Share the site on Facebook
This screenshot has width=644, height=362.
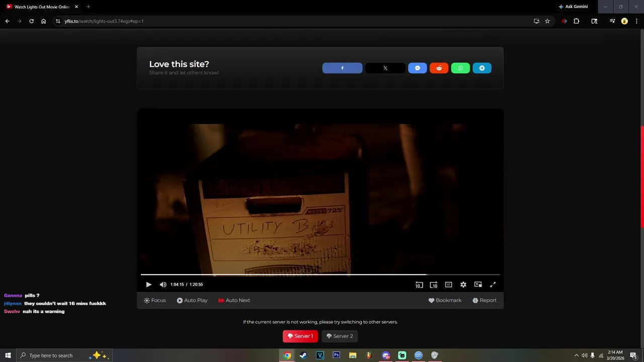click(x=342, y=68)
